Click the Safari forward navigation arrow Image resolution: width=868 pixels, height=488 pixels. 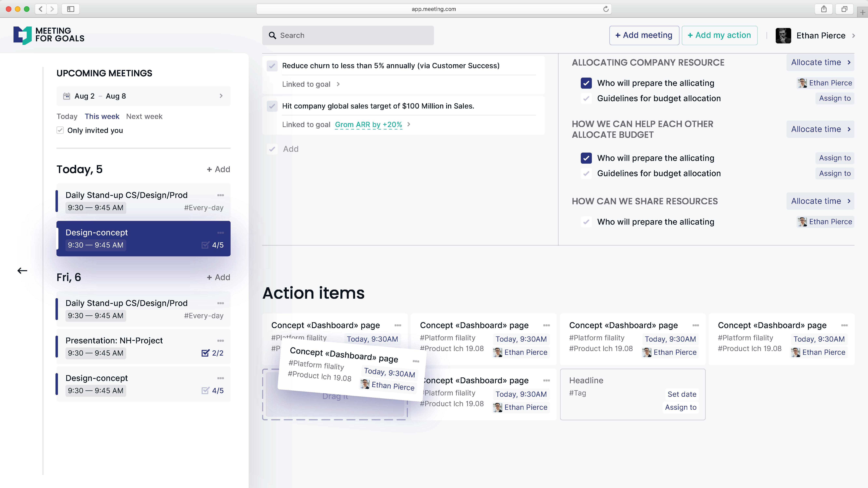52,9
